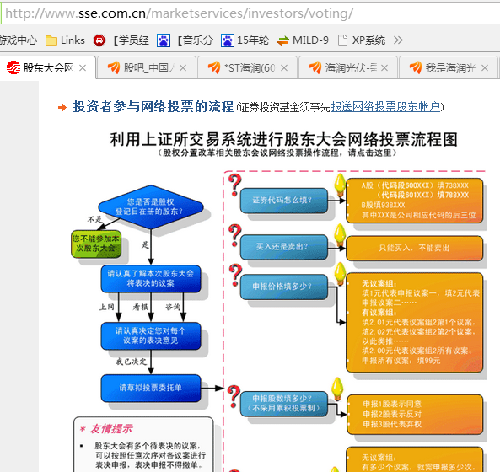Switch to the 股东大会网 tab
Viewport: 500px width, 472px height.
coord(48,68)
